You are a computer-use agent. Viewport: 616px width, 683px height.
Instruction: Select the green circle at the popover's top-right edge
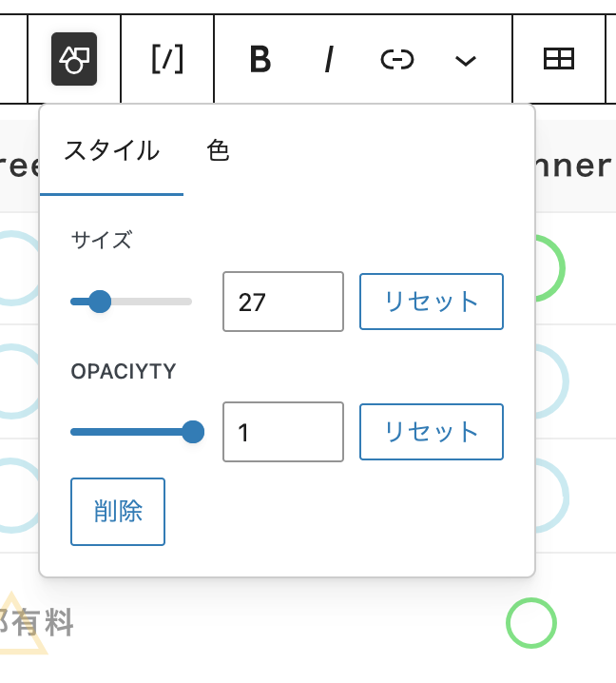pos(551,269)
